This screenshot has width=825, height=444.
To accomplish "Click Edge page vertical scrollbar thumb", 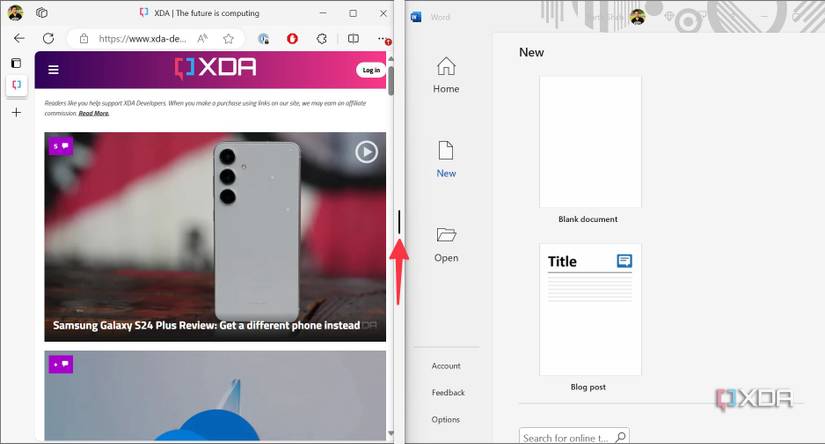I will (390, 80).
